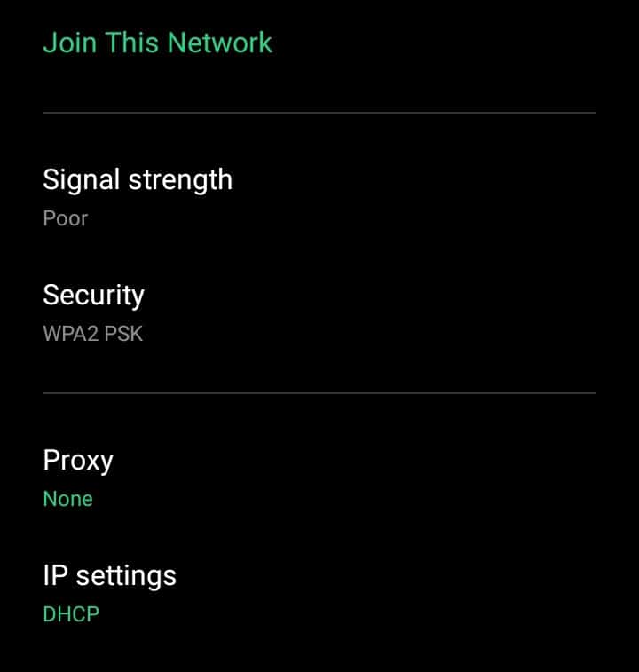Click the word strength in Signal strength
This screenshot has width=639, height=672.
(x=180, y=180)
